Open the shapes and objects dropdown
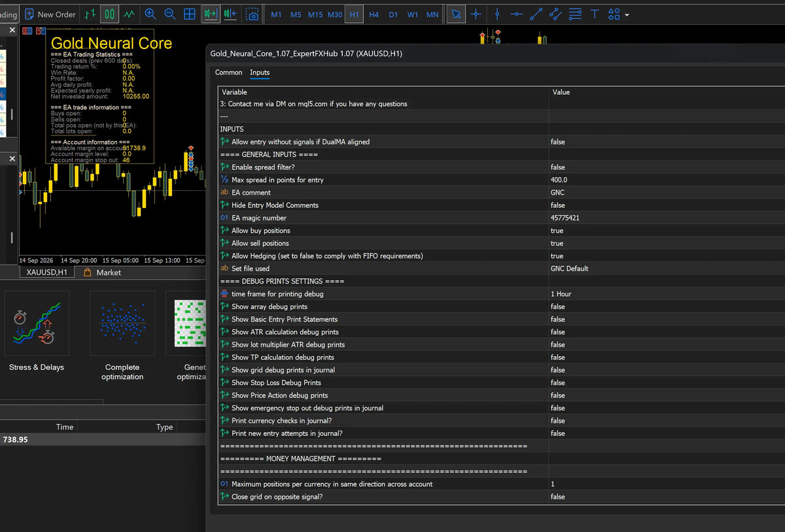Screen dimensions: 785x532 pos(618,14)
